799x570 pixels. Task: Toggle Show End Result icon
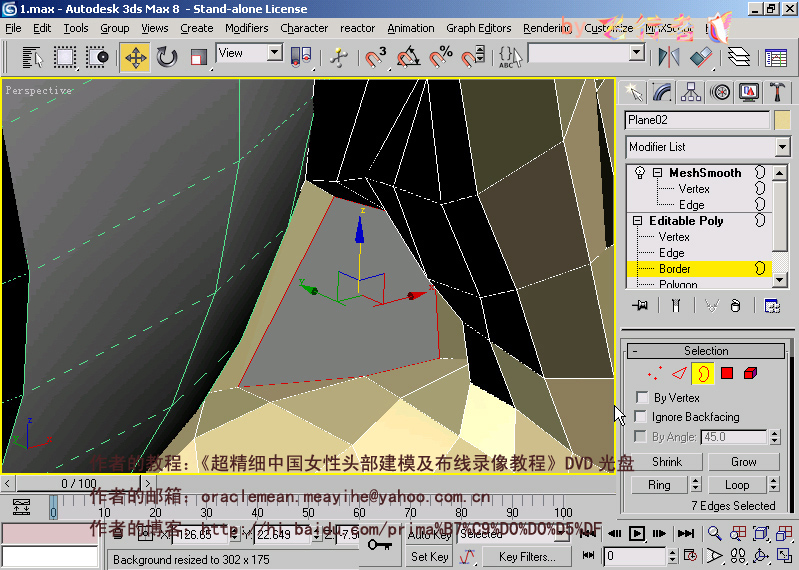pyautogui.click(x=676, y=306)
